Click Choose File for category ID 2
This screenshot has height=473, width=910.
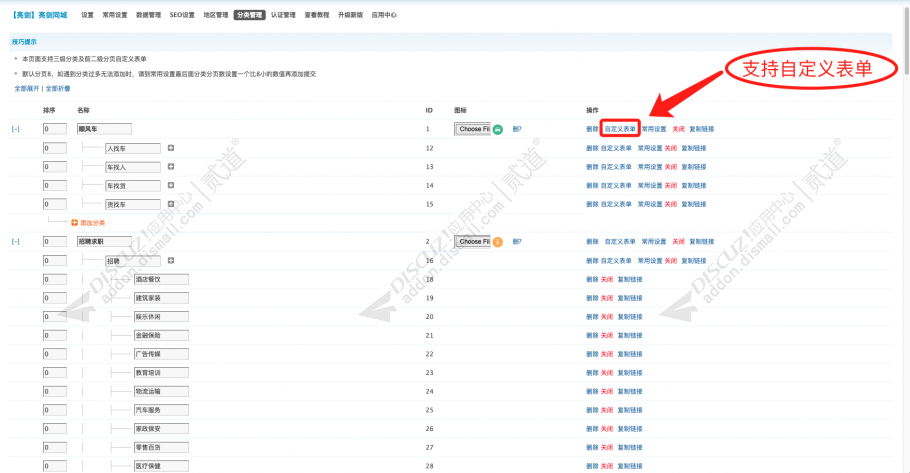tap(472, 241)
